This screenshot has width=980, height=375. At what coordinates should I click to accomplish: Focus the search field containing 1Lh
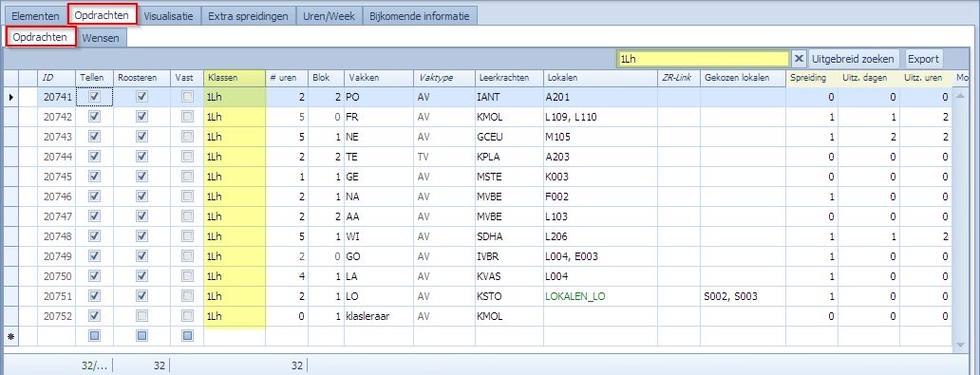click(x=703, y=59)
